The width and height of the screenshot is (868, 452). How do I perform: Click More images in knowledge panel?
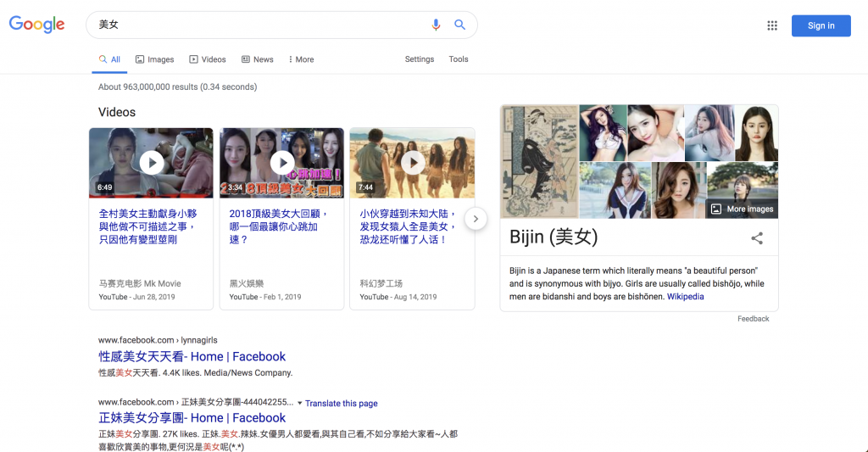pos(742,209)
